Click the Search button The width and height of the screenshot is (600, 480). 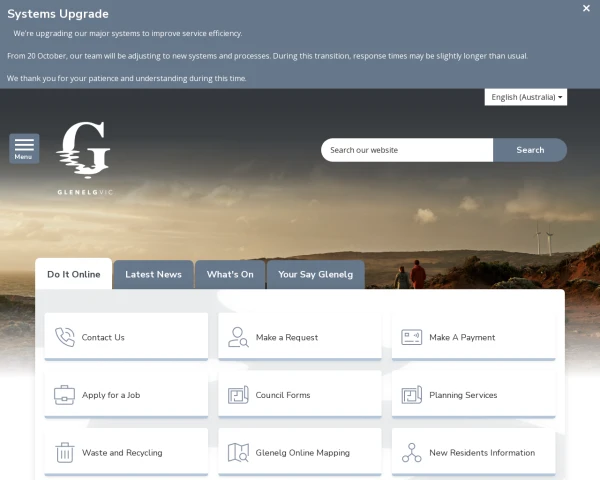tap(530, 150)
